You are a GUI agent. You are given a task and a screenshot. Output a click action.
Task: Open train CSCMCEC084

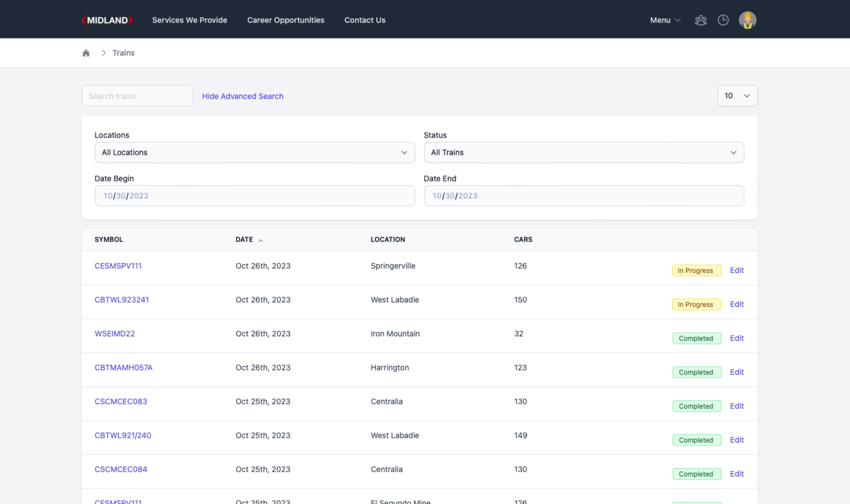[x=121, y=469]
